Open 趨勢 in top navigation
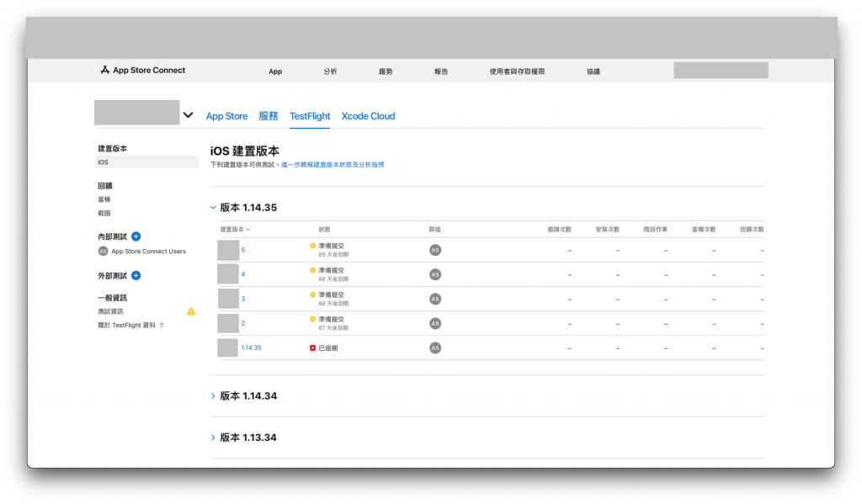The width and height of the screenshot is (862, 504). coord(386,72)
